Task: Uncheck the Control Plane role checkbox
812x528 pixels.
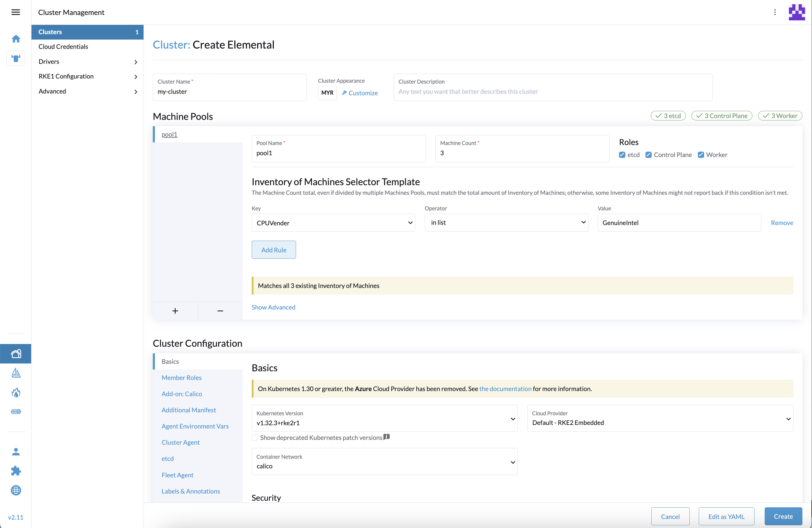Action: pyautogui.click(x=648, y=155)
